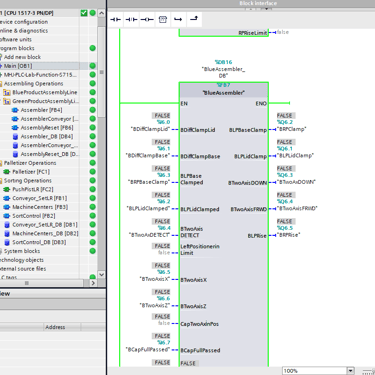Select the Add new block entry
Viewport: 375px width, 375px height.
[x=22, y=57]
